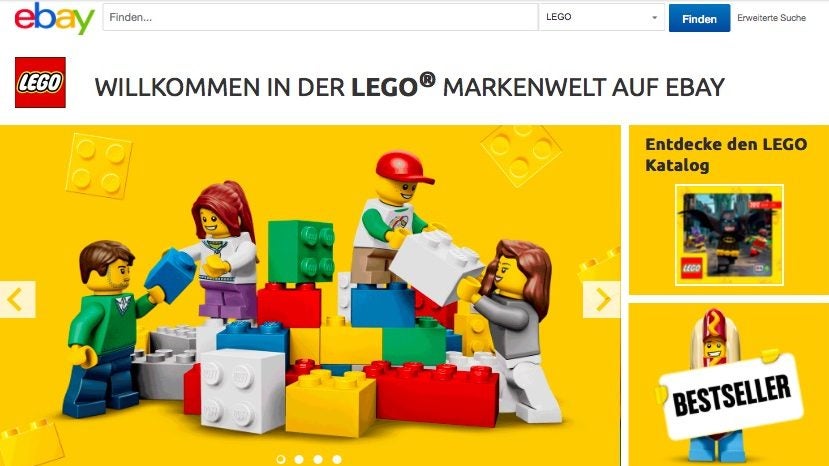Click the blue Finden button
The width and height of the screenshot is (829, 466).
pos(699,18)
